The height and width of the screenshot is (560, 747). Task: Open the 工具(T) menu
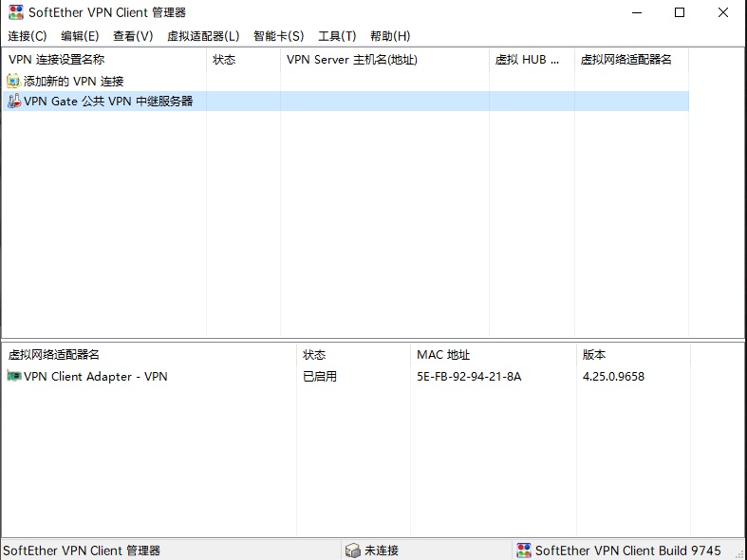337,36
